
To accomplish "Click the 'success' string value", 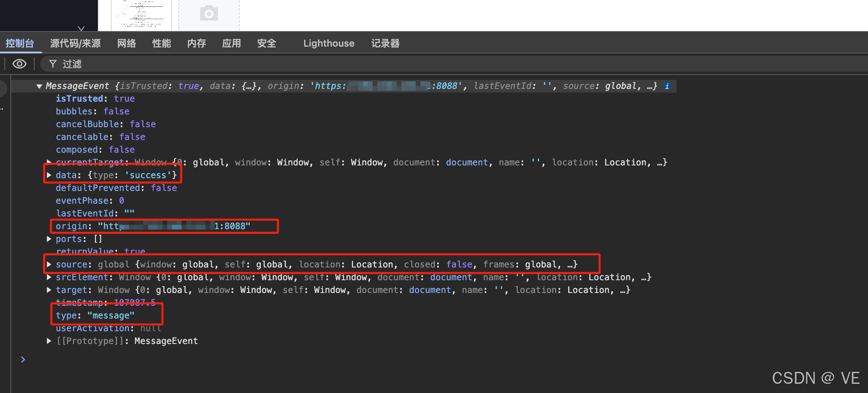I will (x=148, y=175).
